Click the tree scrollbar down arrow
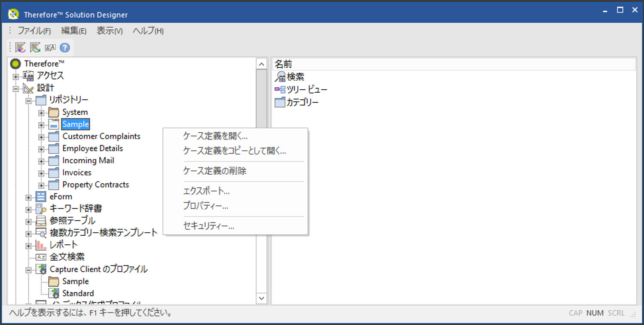644x325 pixels. (x=261, y=298)
